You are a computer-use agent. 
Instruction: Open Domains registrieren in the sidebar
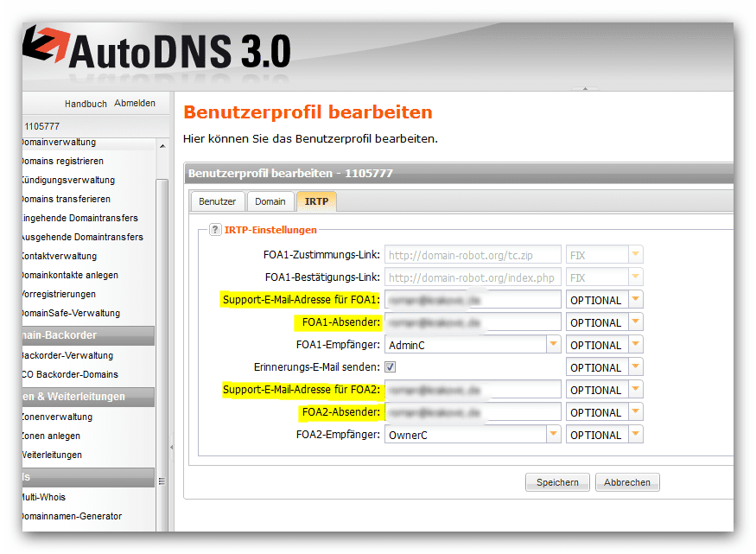[63, 161]
